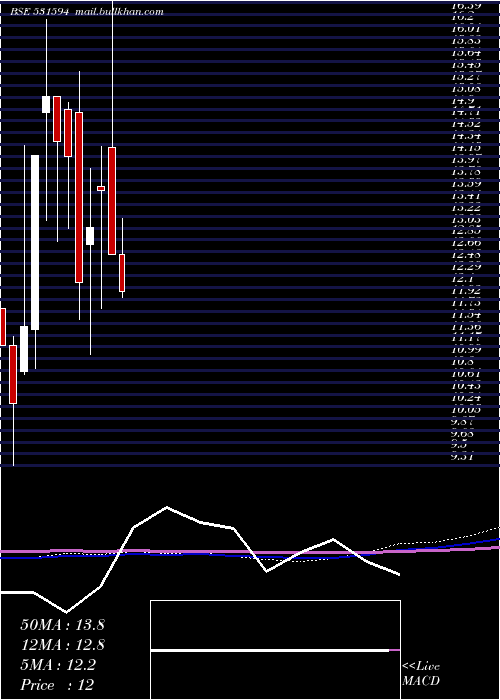500x700 pixels.
Task: Select the 16.2 price axis label
Action: point(463,17)
